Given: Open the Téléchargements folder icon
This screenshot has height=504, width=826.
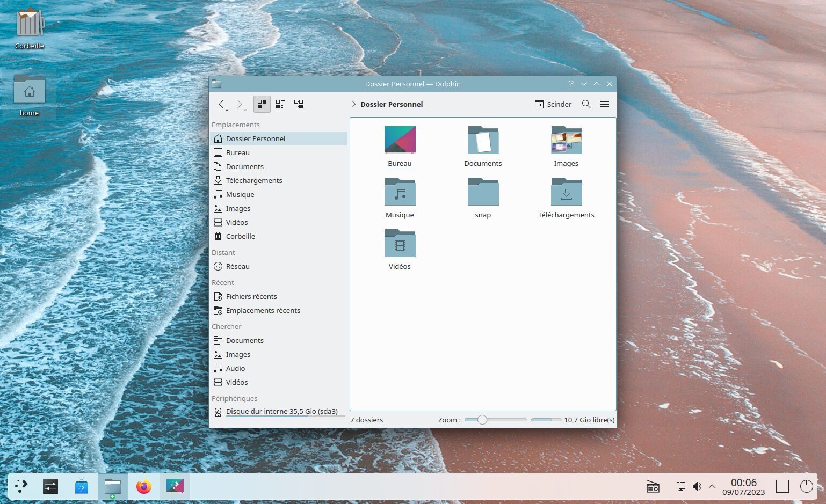Looking at the screenshot, I should click(566, 192).
